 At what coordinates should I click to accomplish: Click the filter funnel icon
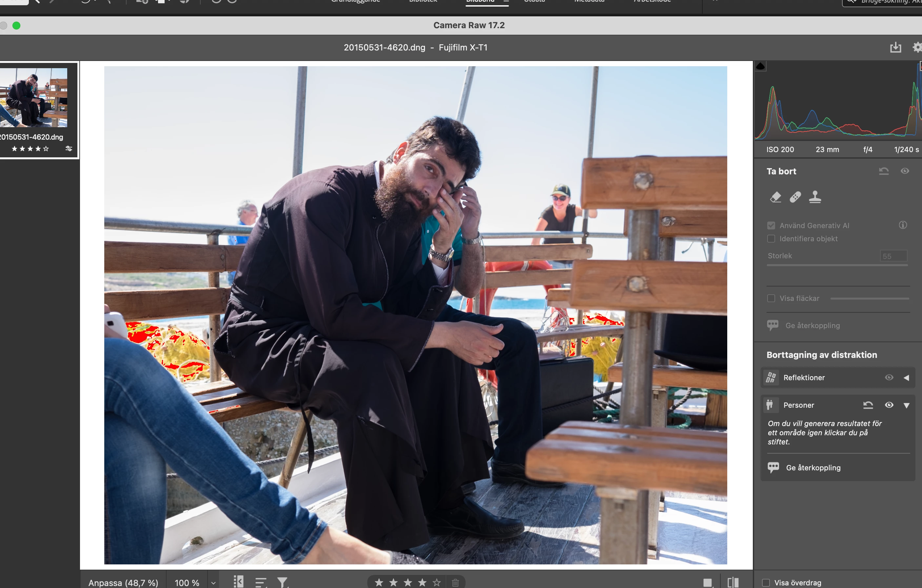[x=282, y=582]
